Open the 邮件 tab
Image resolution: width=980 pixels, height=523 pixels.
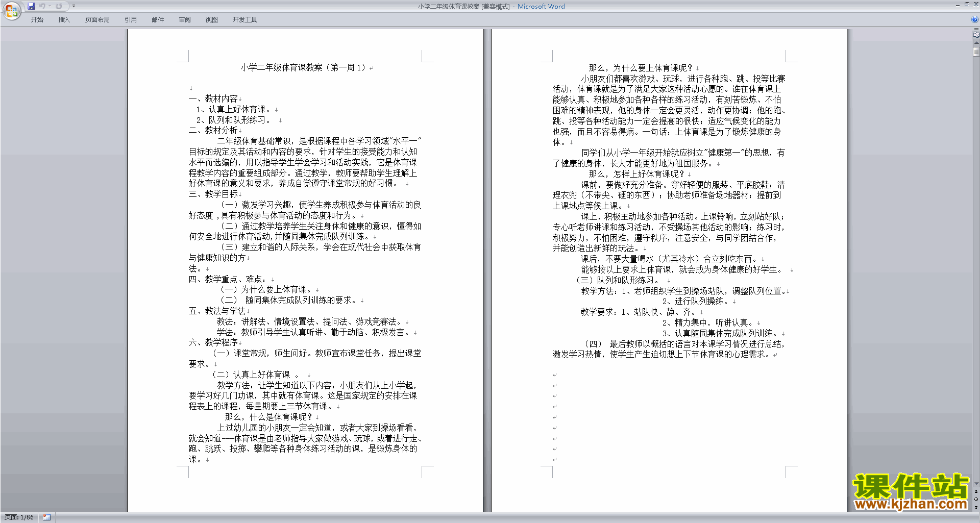(158, 19)
